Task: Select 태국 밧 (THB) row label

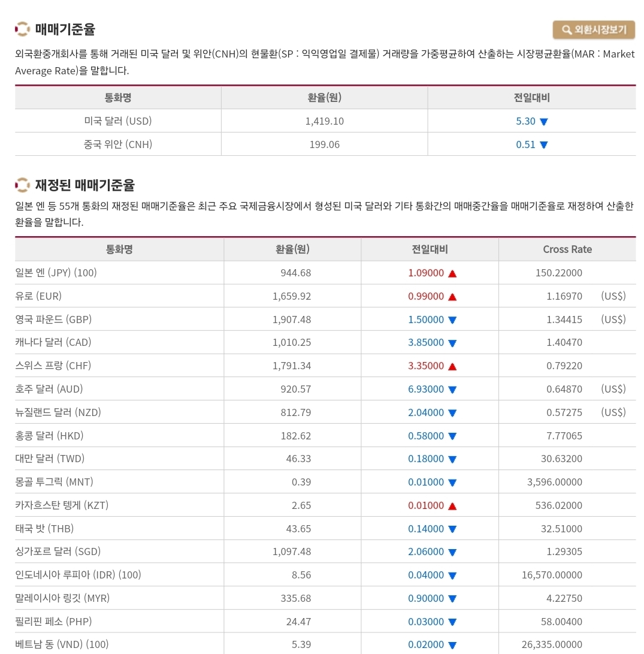Action: pyautogui.click(x=44, y=529)
